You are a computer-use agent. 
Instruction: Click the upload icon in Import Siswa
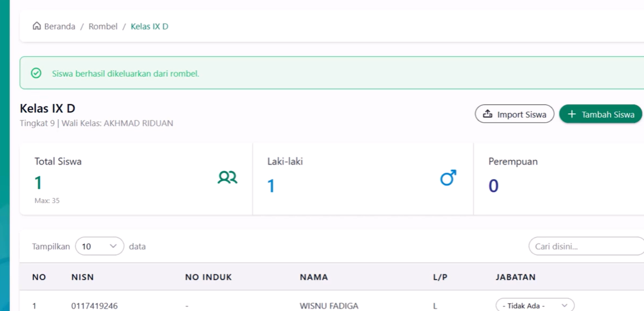pos(487,114)
